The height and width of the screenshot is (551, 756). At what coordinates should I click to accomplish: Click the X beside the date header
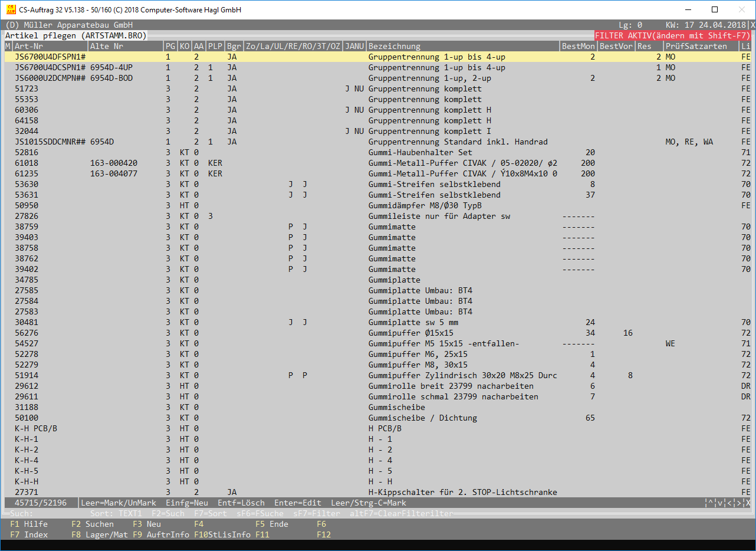[x=752, y=25]
